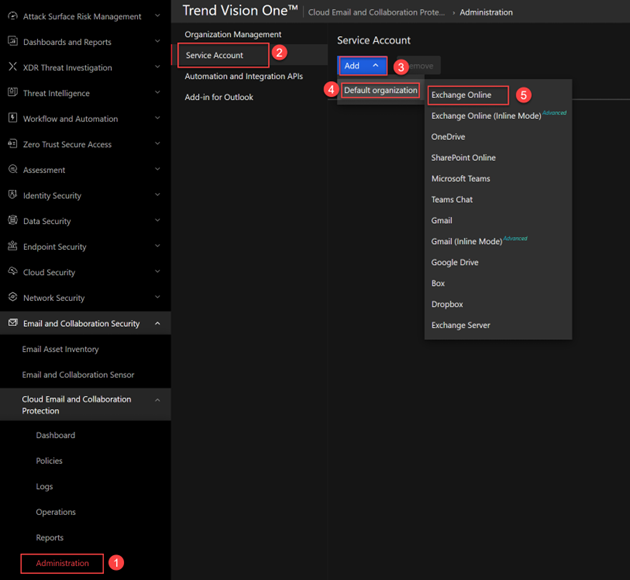Viewport: 630px width, 580px height.
Task: Choose Exchange Server service
Action: 460,325
